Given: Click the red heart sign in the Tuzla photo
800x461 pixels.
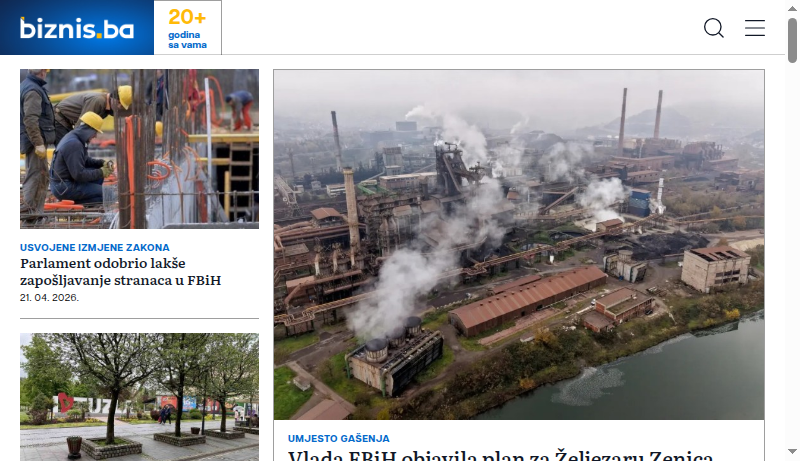Looking at the screenshot, I should [x=65, y=402].
